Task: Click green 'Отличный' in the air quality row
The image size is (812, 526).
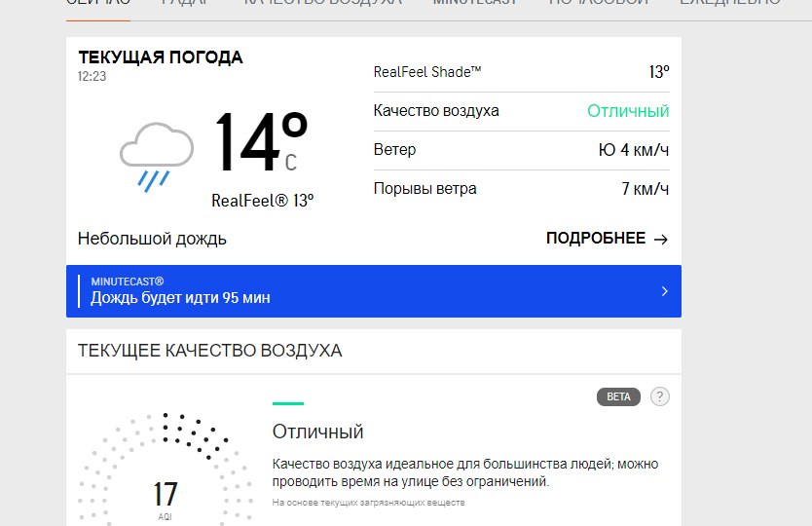Action: (x=628, y=111)
